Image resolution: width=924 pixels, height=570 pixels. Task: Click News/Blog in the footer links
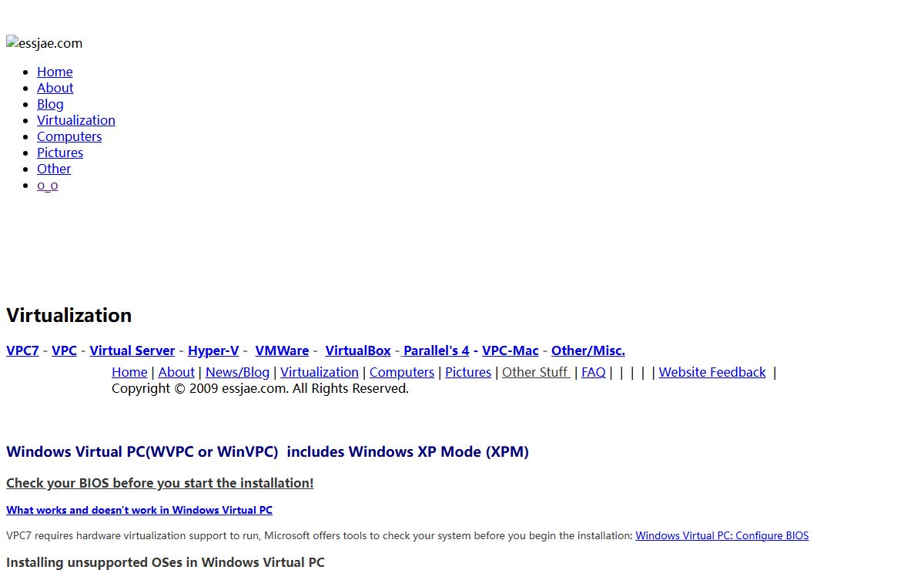click(237, 372)
